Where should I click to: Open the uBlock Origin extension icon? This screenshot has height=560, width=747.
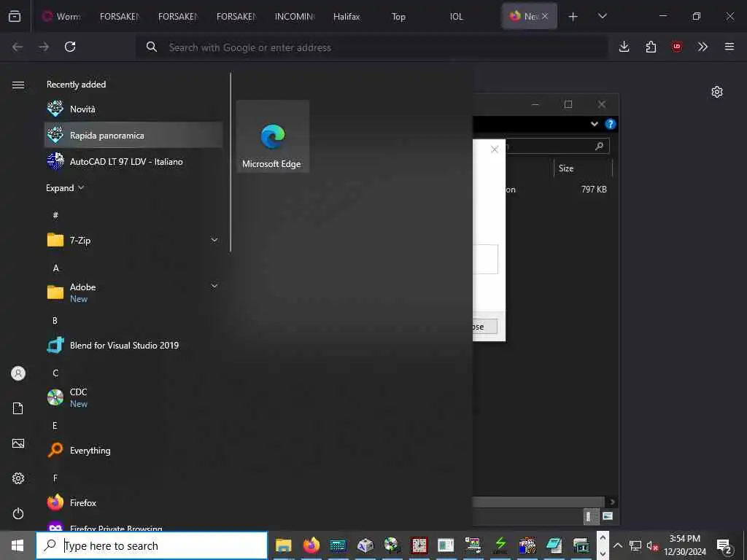click(x=677, y=47)
